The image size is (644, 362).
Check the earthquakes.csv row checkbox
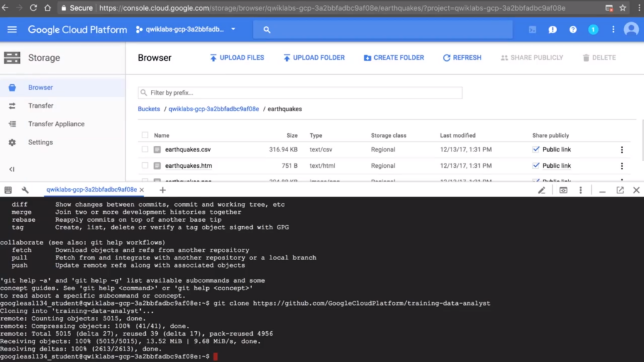(145, 150)
